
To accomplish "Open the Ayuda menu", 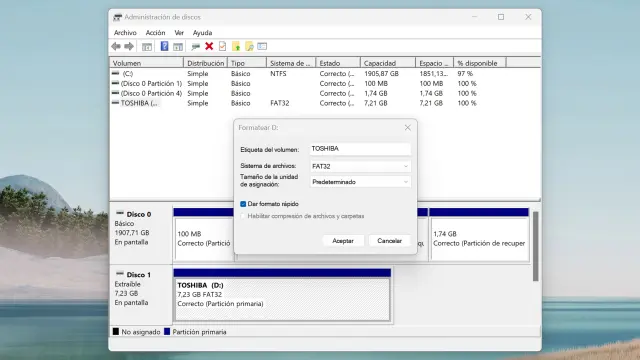I will pyautogui.click(x=202, y=33).
